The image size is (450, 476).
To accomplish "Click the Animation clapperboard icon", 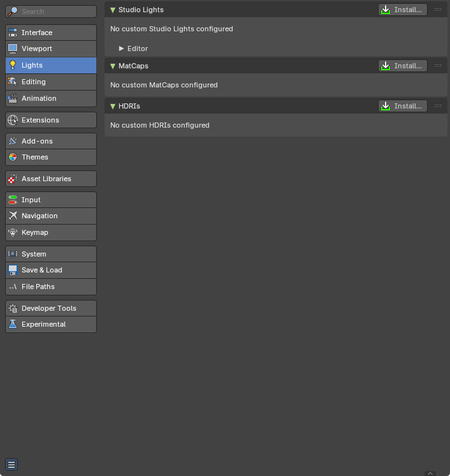I will [13, 98].
